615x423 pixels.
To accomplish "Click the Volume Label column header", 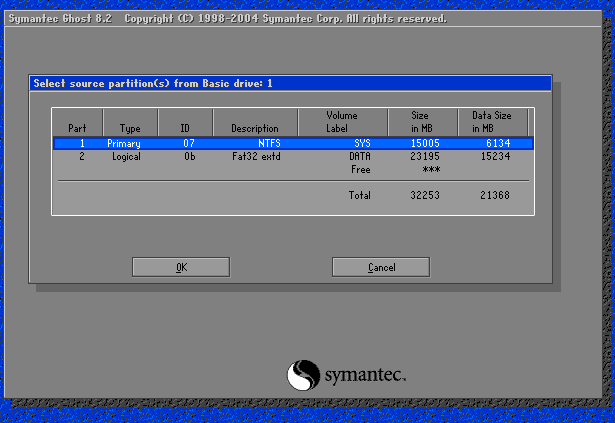I will point(341,122).
